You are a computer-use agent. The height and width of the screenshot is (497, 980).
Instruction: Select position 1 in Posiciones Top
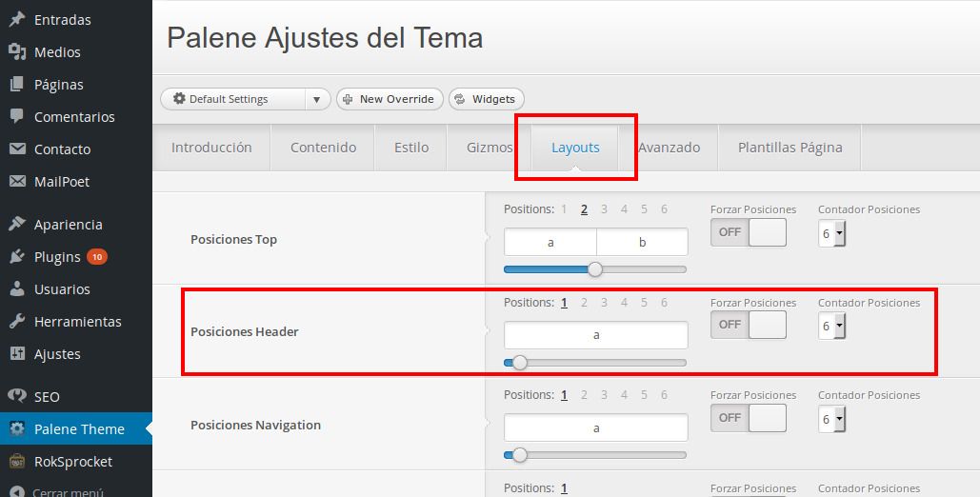(564, 209)
